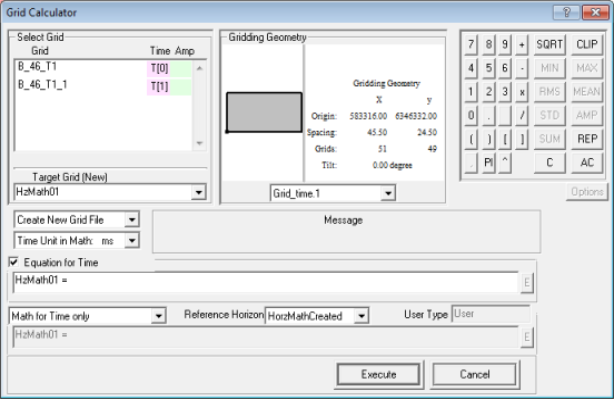Insert the PI constant

click(488, 162)
